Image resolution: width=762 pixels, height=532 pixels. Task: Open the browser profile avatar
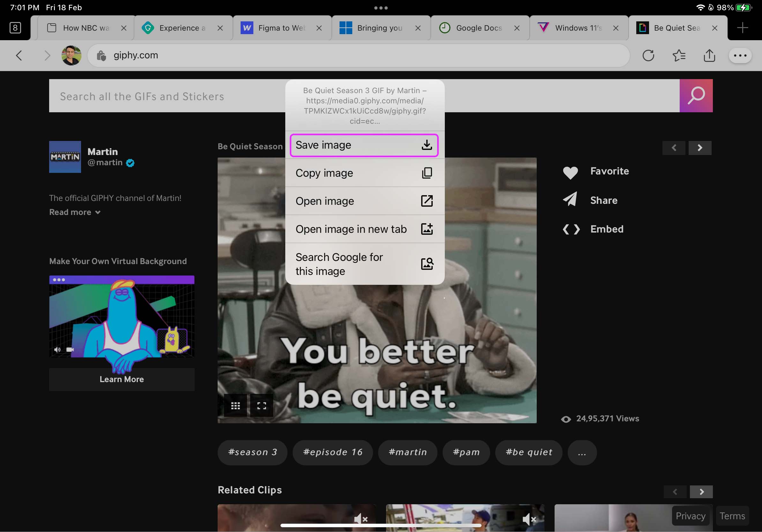[71, 55]
